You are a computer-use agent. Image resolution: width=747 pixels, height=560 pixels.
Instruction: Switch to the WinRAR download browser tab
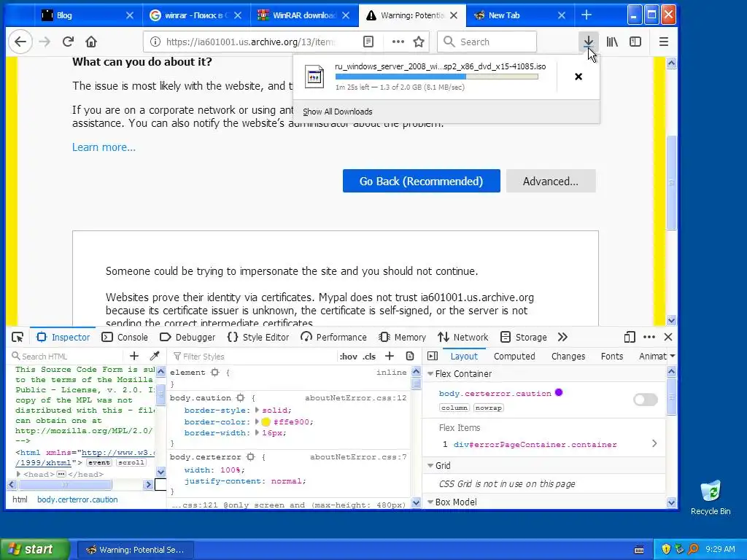(x=304, y=15)
